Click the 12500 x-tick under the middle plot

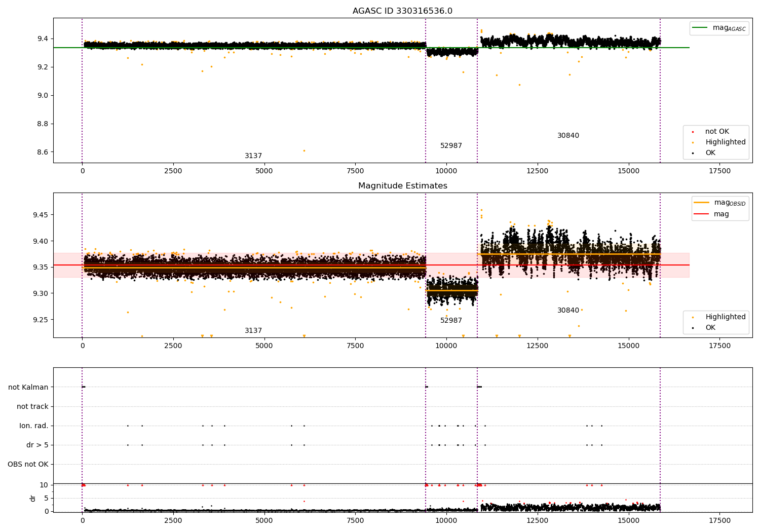[538, 346]
